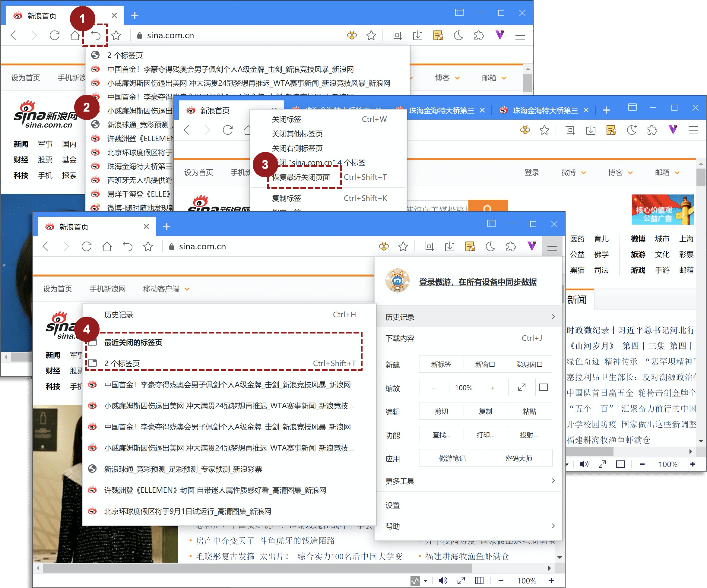This screenshot has width=707, height=588.
Task: Click night mode icon in front window
Action: tap(490, 246)
